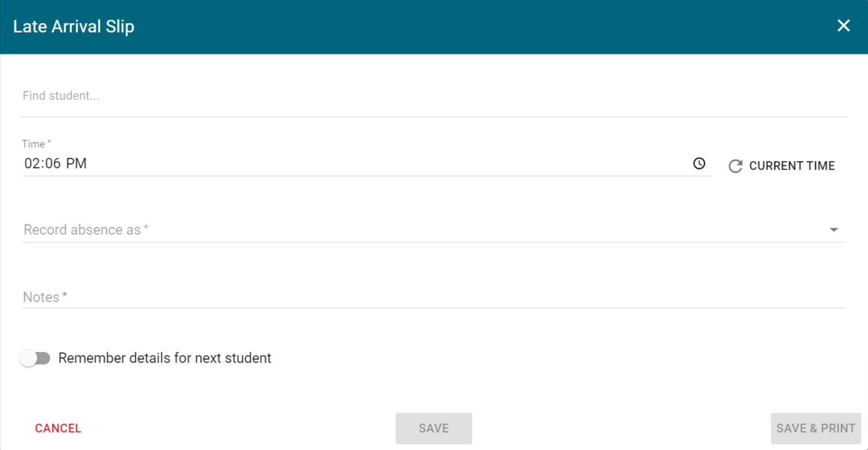Click the Save button
This screenshot has width=868, height=450.
[433, 428]
